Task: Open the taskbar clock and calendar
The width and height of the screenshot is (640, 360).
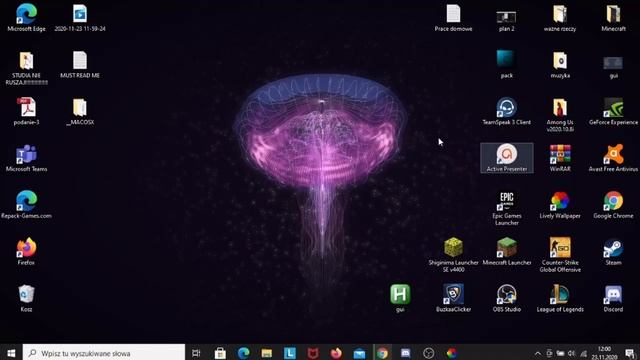Action: [604, 353]
